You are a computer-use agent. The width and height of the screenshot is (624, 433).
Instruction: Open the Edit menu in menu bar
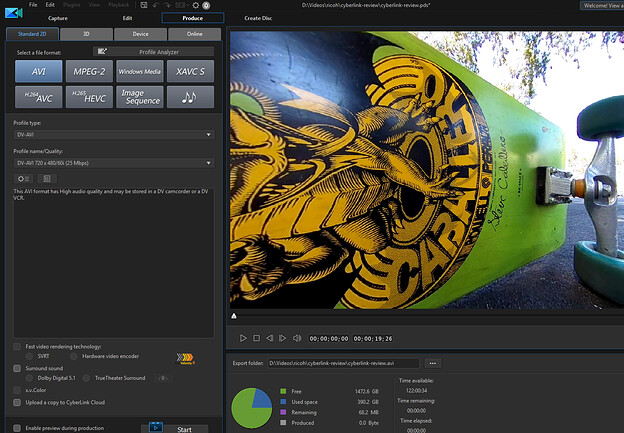pyautogui.click(x=50, y=5)
